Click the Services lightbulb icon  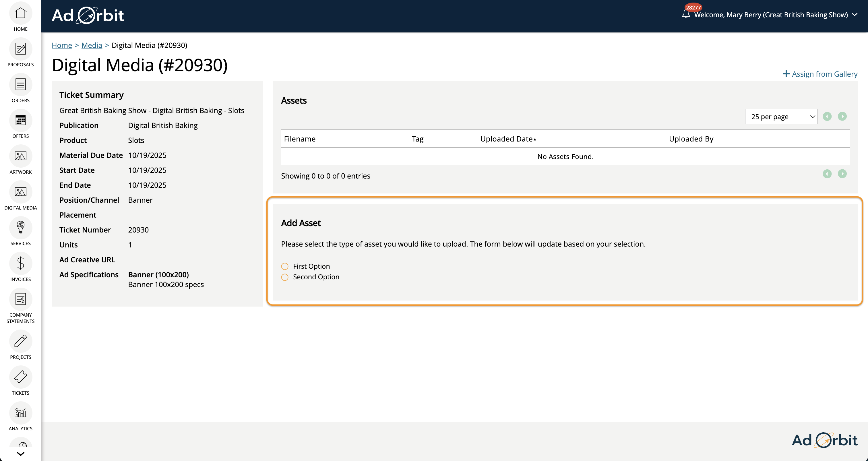21,228
